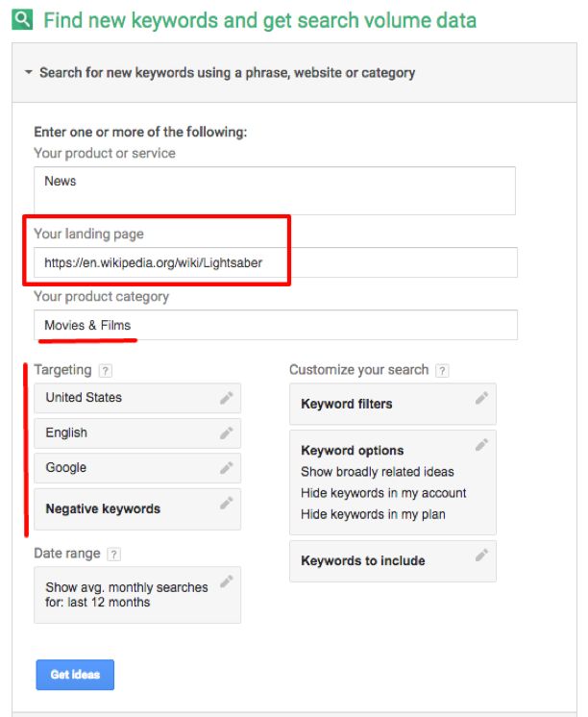Click the Keywords to include box

click(384, 561)
